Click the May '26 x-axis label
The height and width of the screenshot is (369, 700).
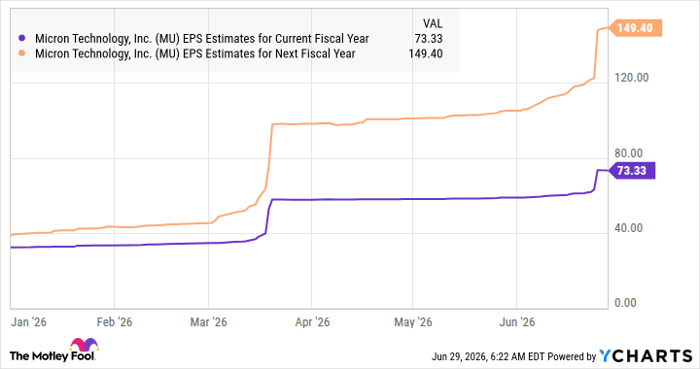[413, 322]
